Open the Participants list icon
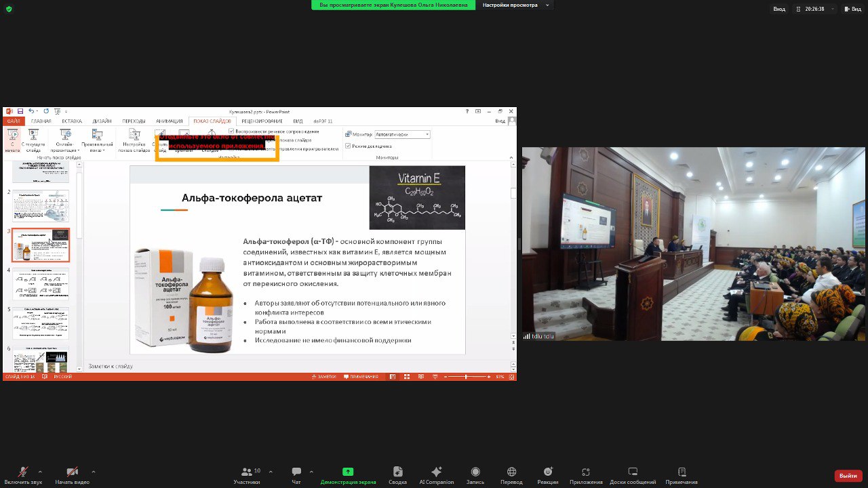 coord(246,472)
